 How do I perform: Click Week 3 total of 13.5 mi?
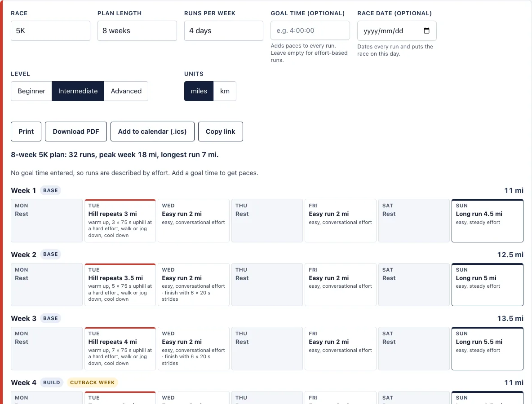pyautogui.click(x=510, y=319)
